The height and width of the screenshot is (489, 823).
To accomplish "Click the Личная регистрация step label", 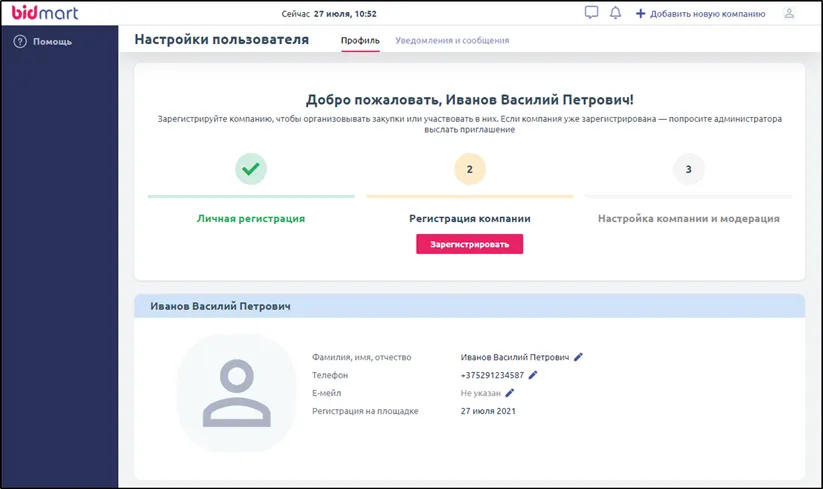I will 251,218.
